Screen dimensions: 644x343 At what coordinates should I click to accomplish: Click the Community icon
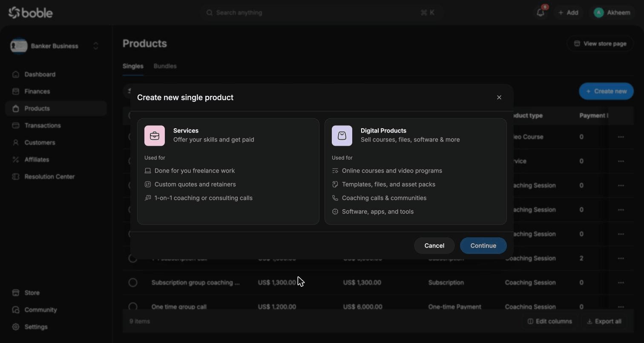click(16, 310)
